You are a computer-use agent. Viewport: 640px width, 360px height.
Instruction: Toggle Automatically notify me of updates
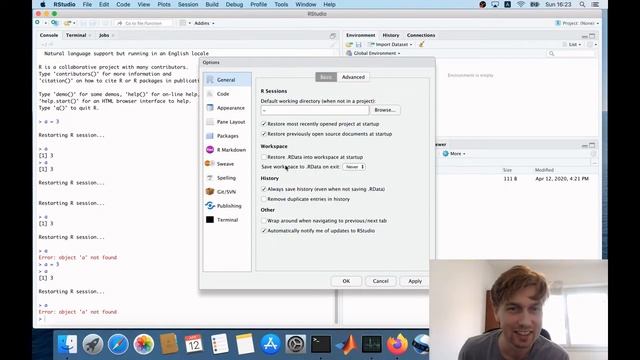click(264, 231)
